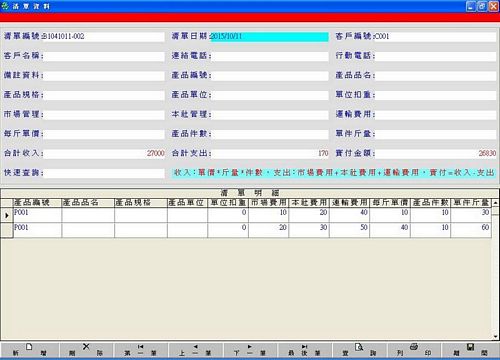This screenshot has width=500, height=360.
Task: Click the grid scrollbar down arrow
Action: point(495,336)
